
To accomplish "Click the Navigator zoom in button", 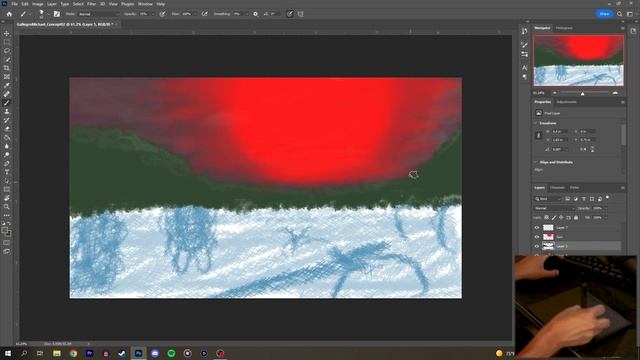I will (615, 93).
